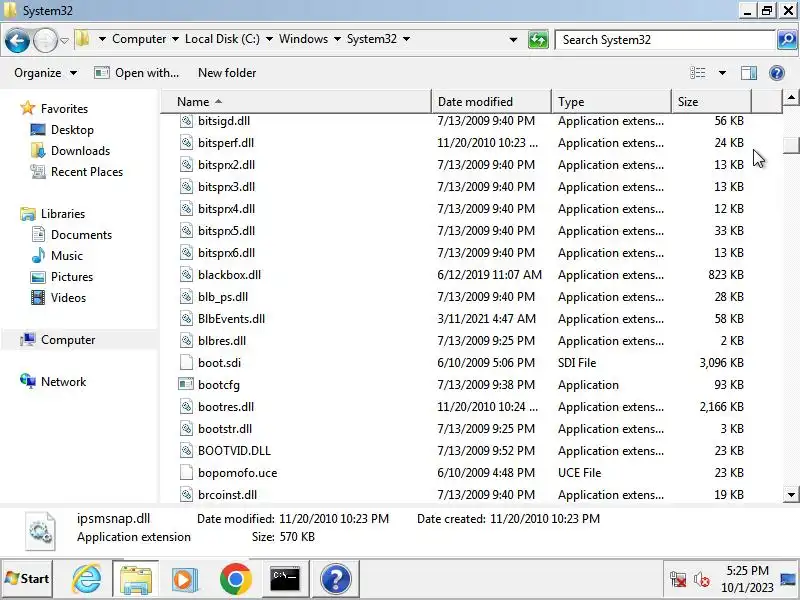Sort by the Size column header
The width and height of the screenshot is (800, 600).
pos(711,102)
